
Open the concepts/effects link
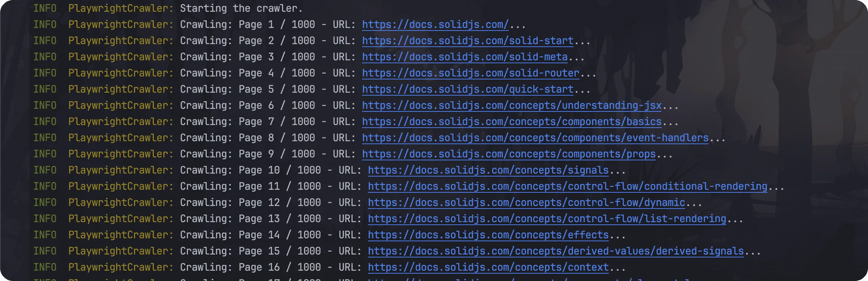[x=488, y=235]
